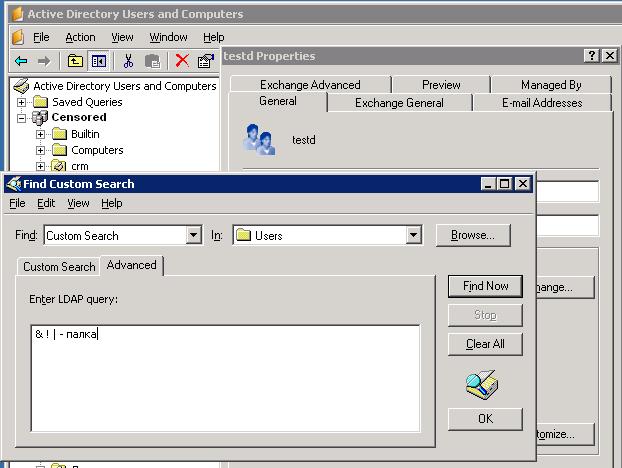Open Edit menu in Find Custom Search
The width and height of the screenshot is (622, 468).
46,203
